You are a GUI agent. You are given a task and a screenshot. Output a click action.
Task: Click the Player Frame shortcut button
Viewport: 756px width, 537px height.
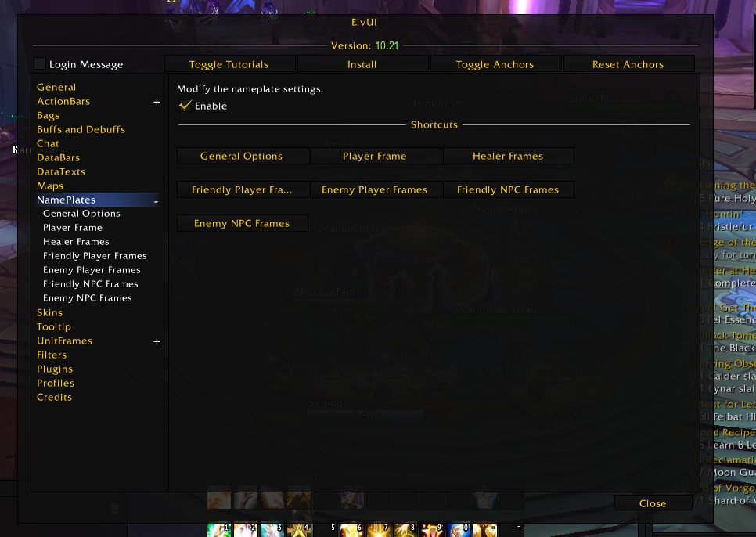(x=375, y=156)
